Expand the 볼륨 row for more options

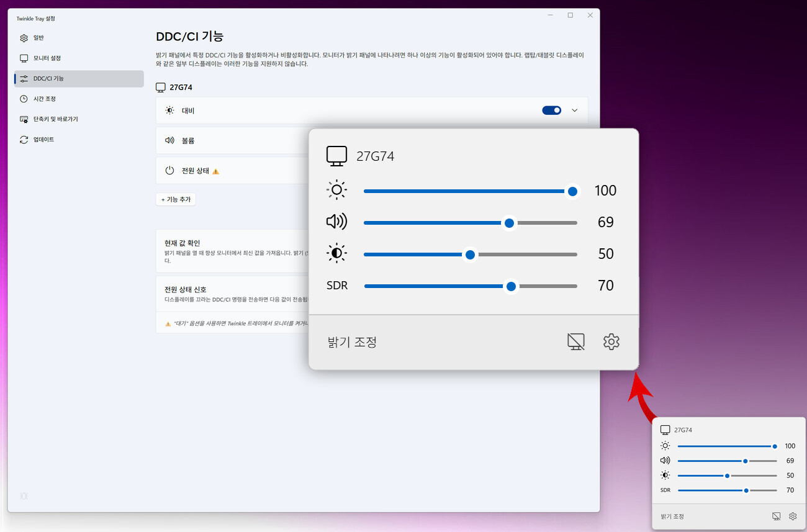[x=575, y=140]
